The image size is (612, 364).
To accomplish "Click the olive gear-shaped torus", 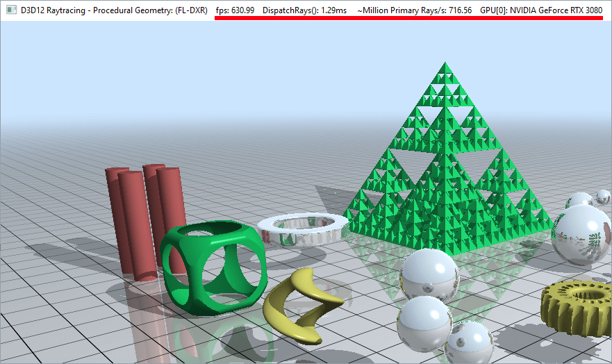I will 577,308.
